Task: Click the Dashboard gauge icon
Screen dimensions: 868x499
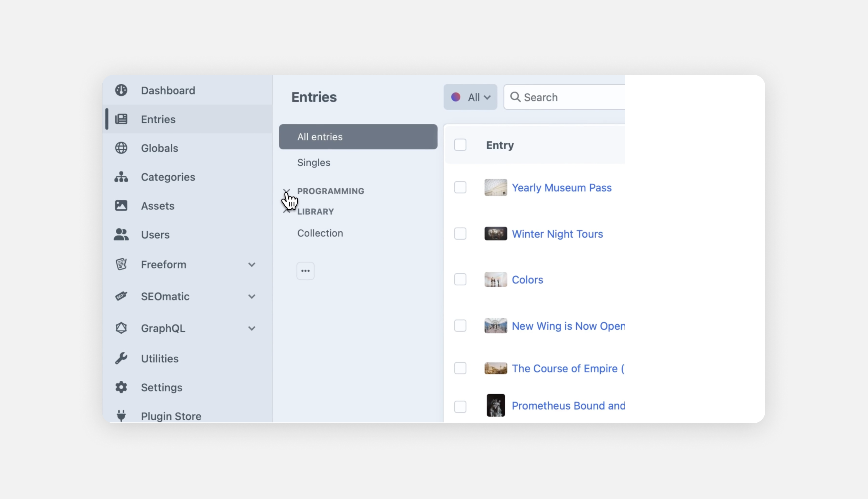Action: click(x=121, y=90)
